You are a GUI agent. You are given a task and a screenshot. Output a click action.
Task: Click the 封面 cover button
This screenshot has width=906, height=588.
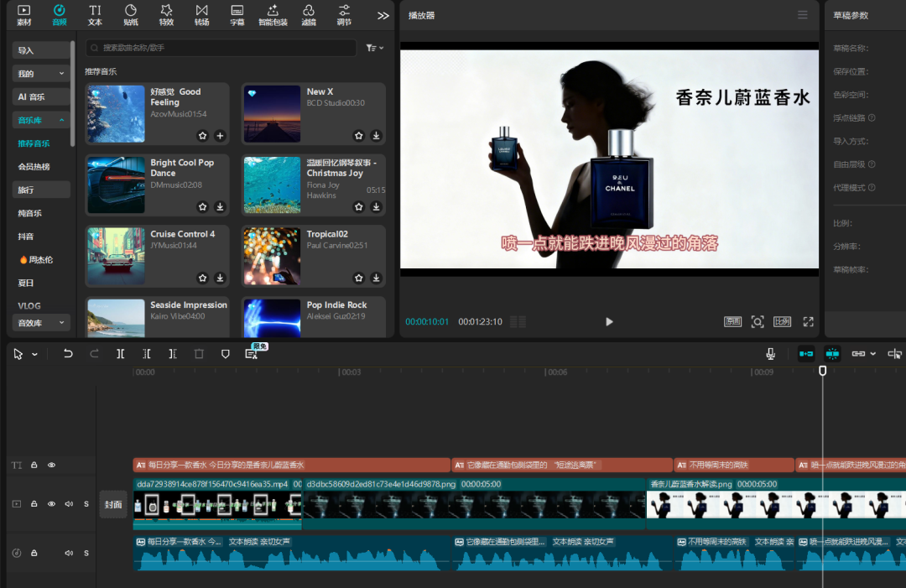point(113,504)
